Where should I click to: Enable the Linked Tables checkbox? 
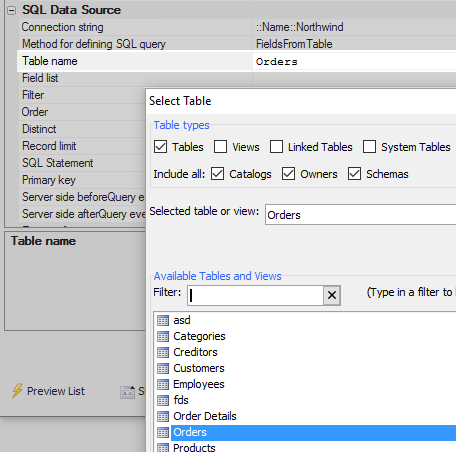point(276,147)
